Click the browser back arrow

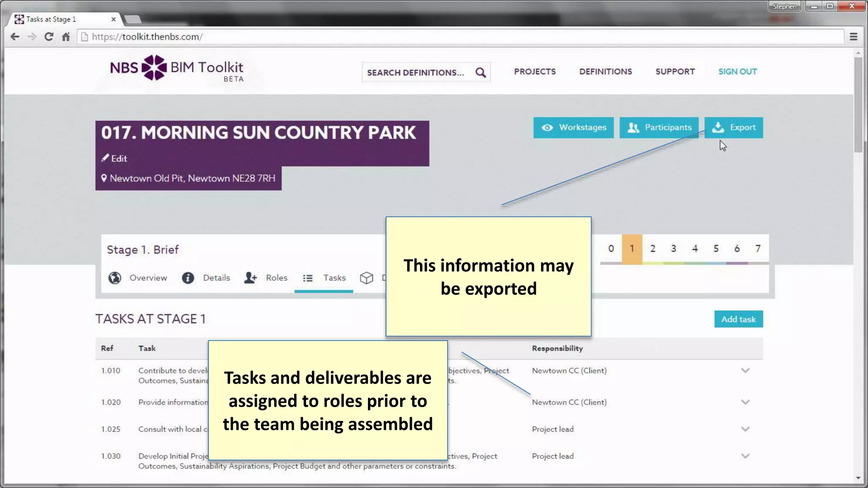pos(15,37)
